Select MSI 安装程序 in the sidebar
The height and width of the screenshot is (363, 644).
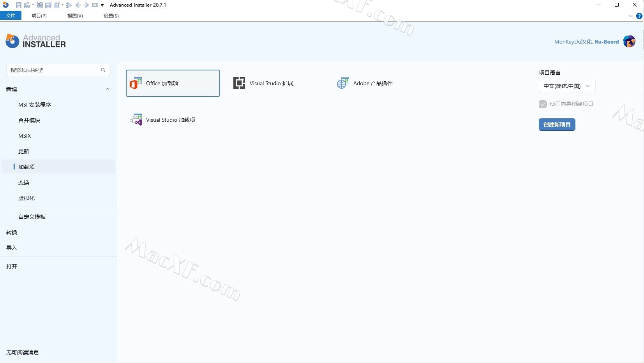tap(35, 105)
